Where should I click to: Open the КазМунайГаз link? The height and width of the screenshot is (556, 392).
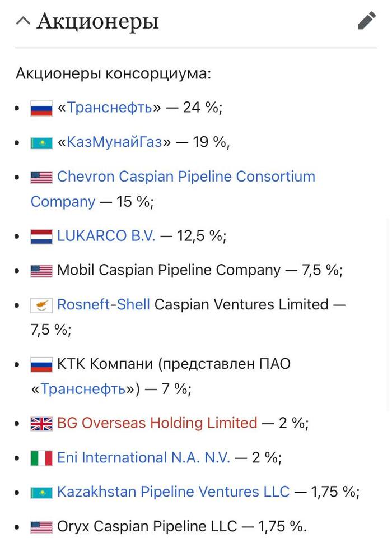114,142
